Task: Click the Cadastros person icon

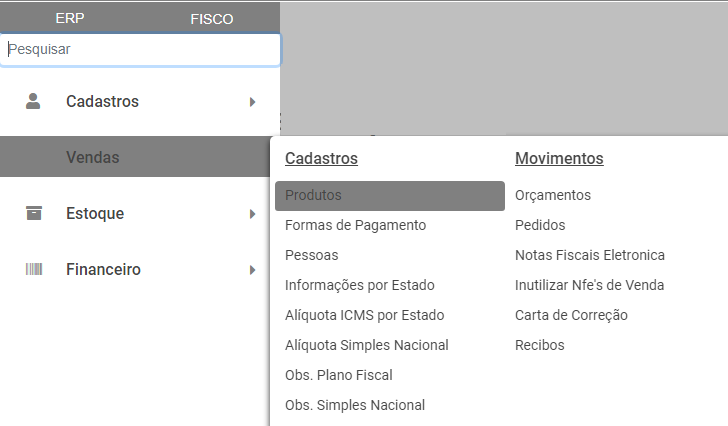Action: 34,101
